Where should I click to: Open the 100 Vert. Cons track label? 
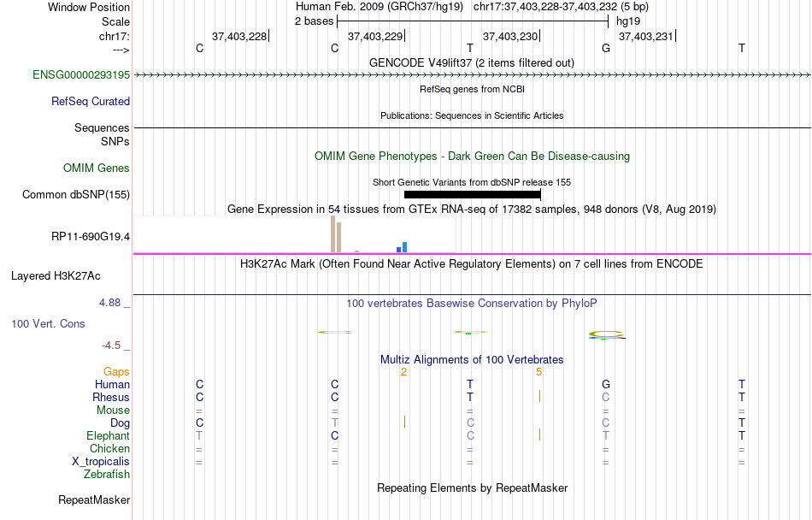48,323
